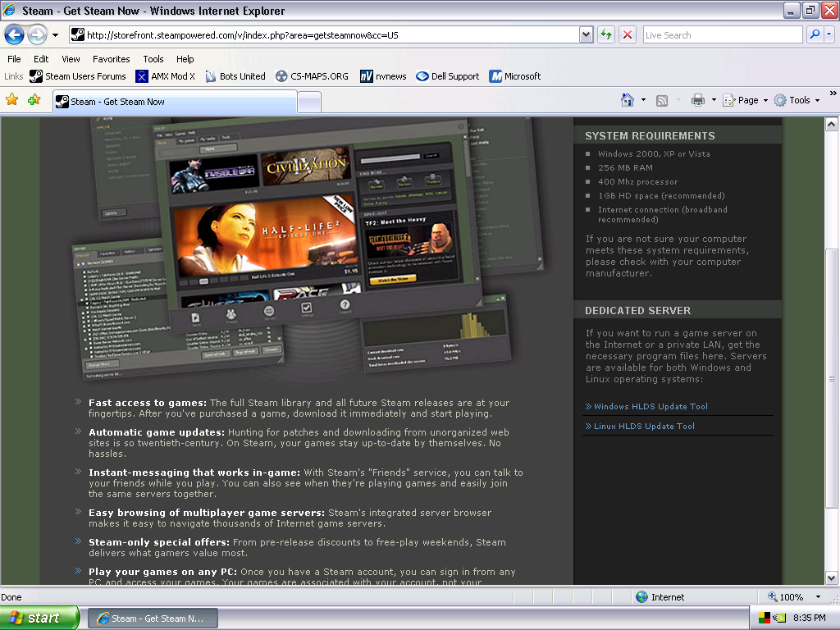Click the Civilization IV game thumbnail
Screen dimensions: 840x630
[305, 166]
